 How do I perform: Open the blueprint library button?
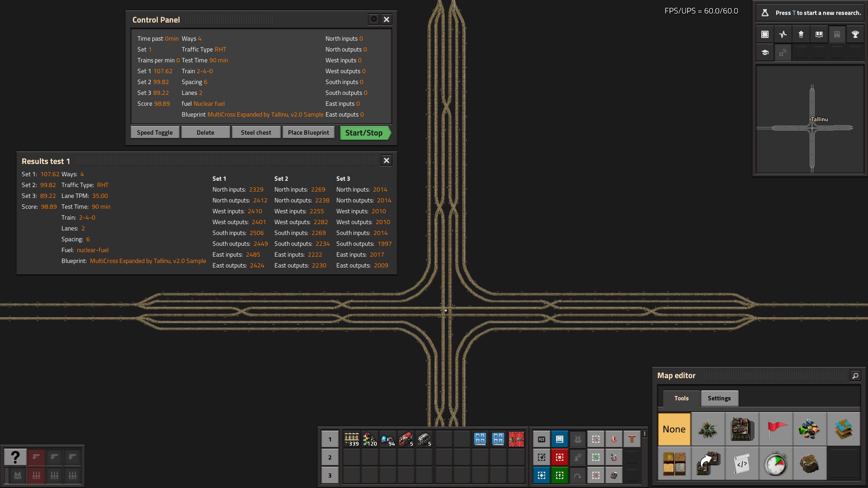[765, 34]
